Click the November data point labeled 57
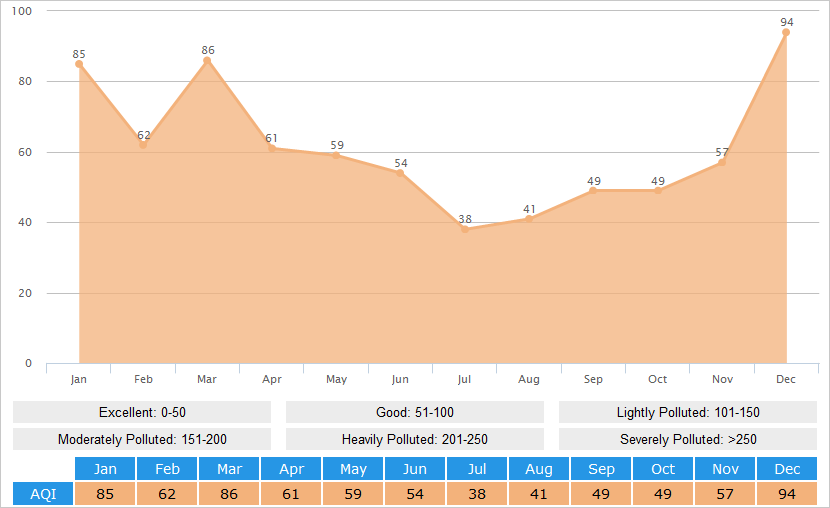Screen dimensions: 830x508 (721, 162)
